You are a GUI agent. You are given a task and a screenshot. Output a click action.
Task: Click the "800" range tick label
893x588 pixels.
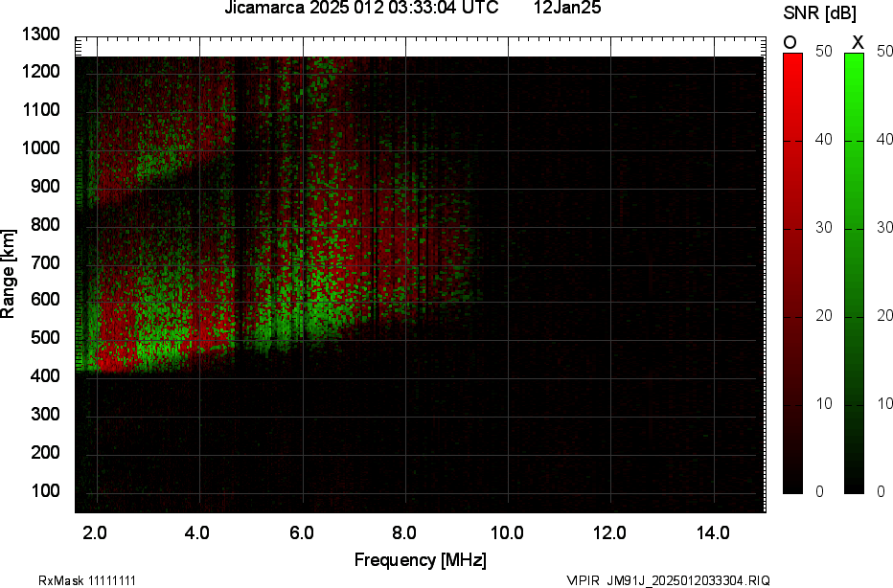pos(45,224)
